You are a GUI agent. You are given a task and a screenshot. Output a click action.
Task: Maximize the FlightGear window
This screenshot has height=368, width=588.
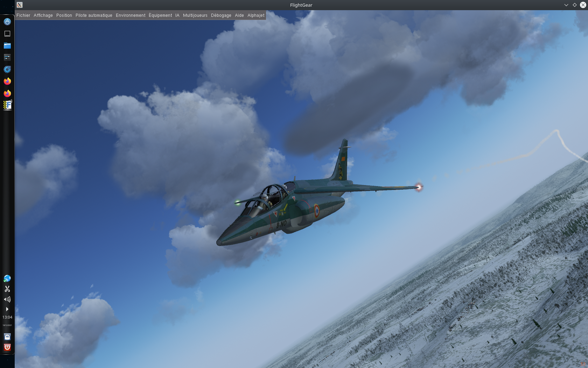click(575, 5)
